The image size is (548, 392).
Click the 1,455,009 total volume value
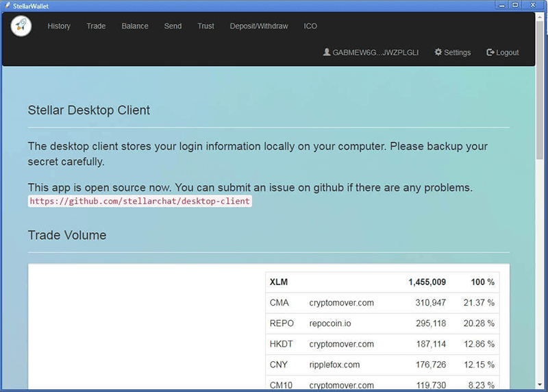(427, 282)
